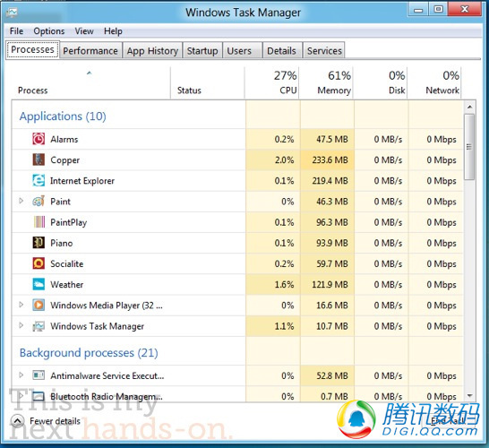
Task: Expand the Antimalware Service Executable group
Action: pos(21,375)
